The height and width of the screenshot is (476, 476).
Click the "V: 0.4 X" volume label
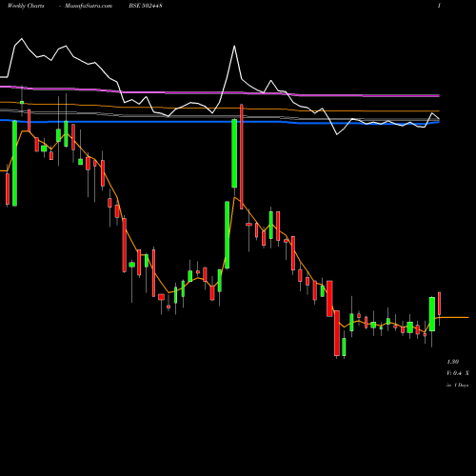[x=458, y=373]
